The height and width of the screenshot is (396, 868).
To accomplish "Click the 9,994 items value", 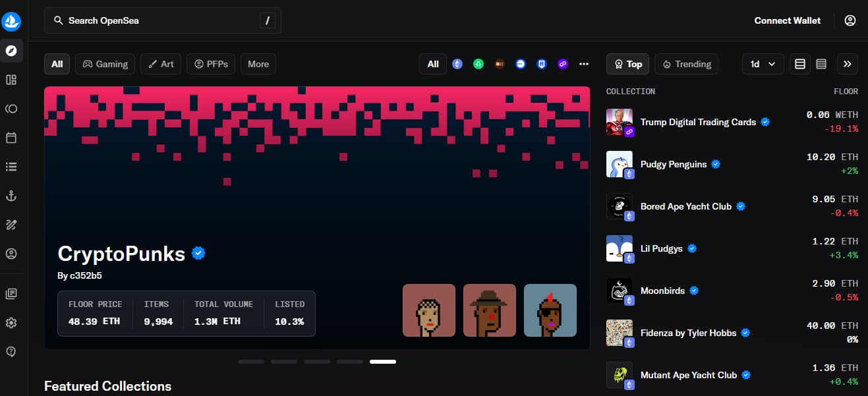I will point(158,322).
